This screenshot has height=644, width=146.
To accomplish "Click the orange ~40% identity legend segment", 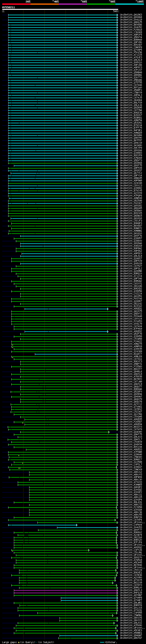I will [x=45, y=4].
